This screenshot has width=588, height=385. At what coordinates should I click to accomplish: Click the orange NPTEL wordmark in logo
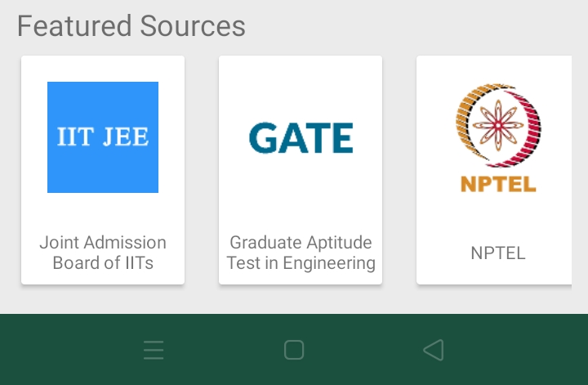pos(498,184)
